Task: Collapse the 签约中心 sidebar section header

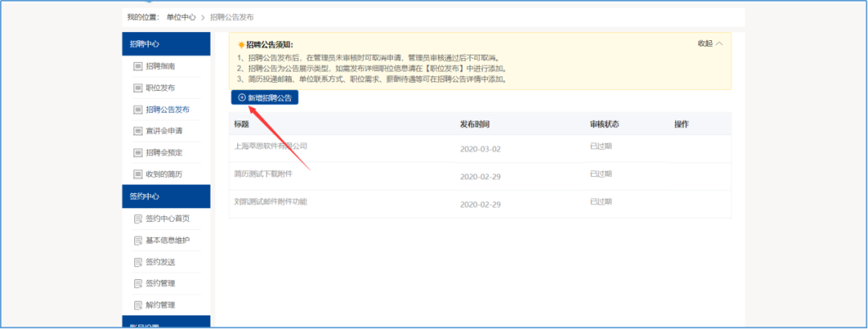Action: click(166, 196)
